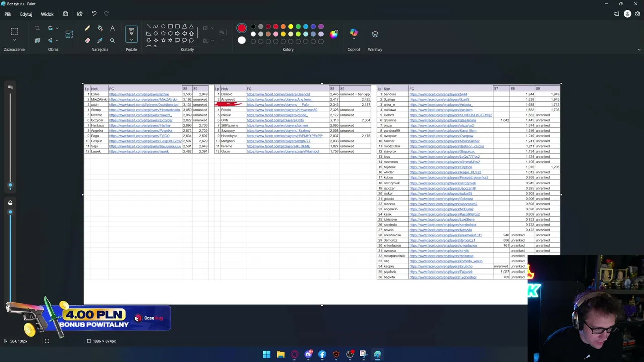Click the notification bell icon in title bar

pyautogui.click(x=616, y=14)
